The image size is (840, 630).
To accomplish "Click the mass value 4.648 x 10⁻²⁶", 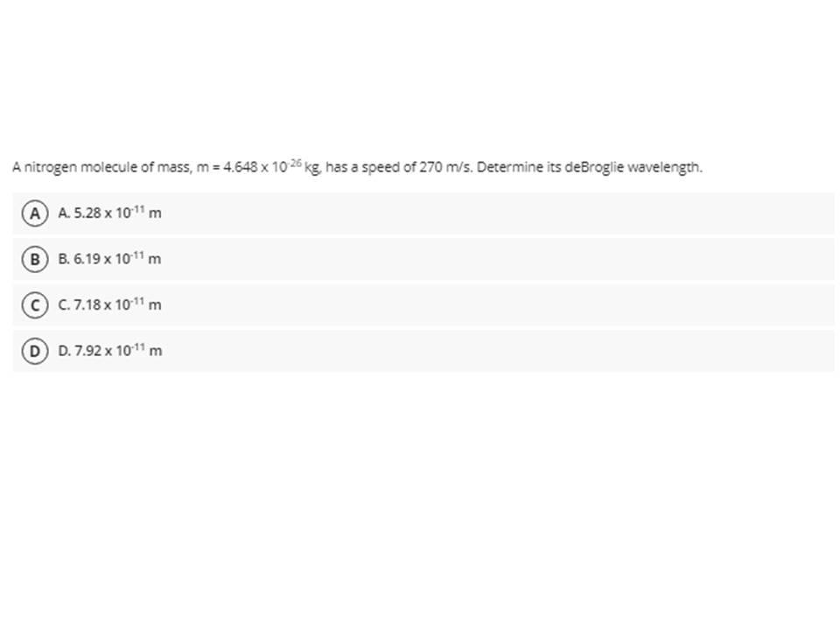I will point(263,166).
